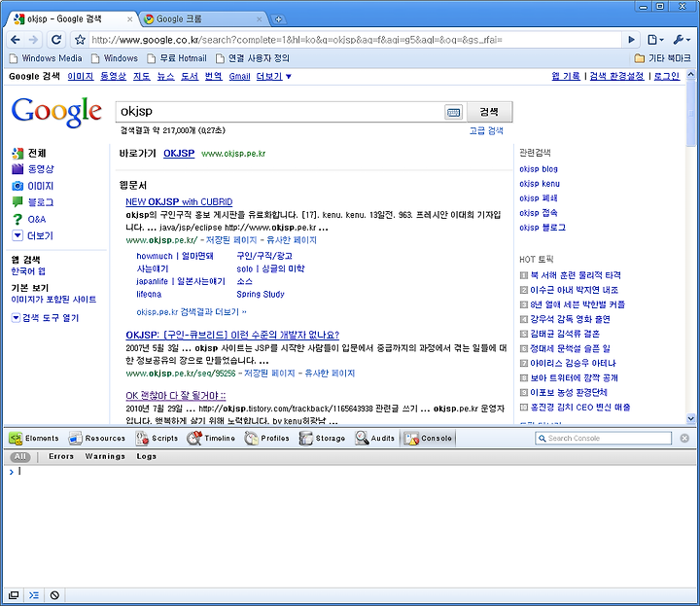Open the 무료 Hotmail bookmark

coord(177,58)
